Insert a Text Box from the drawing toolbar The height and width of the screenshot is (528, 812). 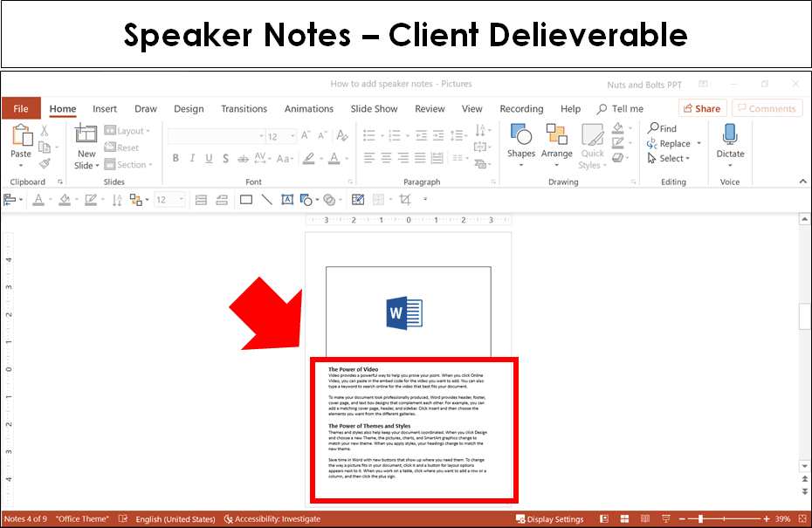[287, 199]
